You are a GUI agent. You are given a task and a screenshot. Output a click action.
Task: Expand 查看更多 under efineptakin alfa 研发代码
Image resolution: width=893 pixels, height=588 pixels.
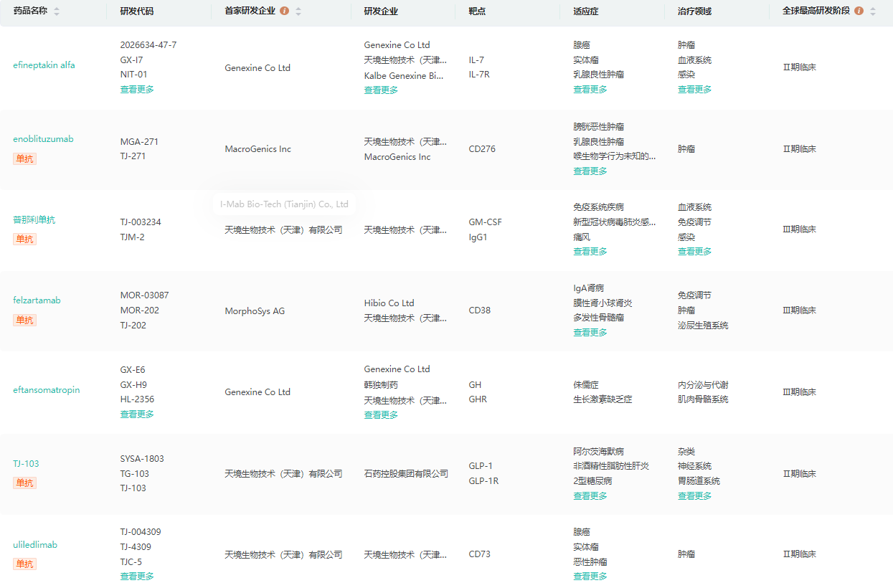(137, 90)
